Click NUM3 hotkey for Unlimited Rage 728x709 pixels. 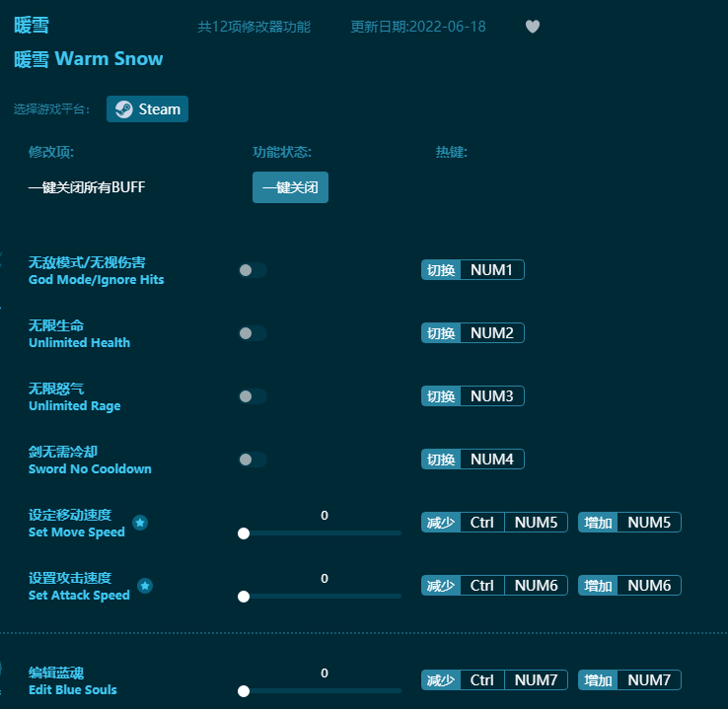(x=491, y=396)
